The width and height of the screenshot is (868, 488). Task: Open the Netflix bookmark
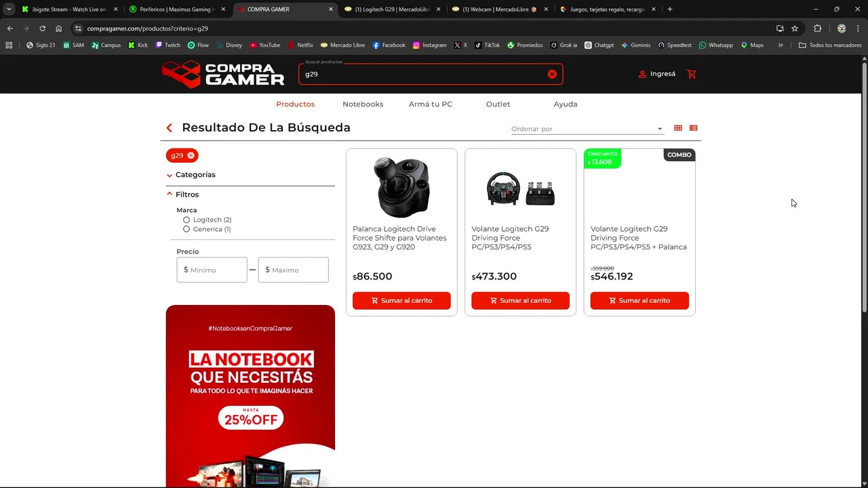[x=300, y=45]
